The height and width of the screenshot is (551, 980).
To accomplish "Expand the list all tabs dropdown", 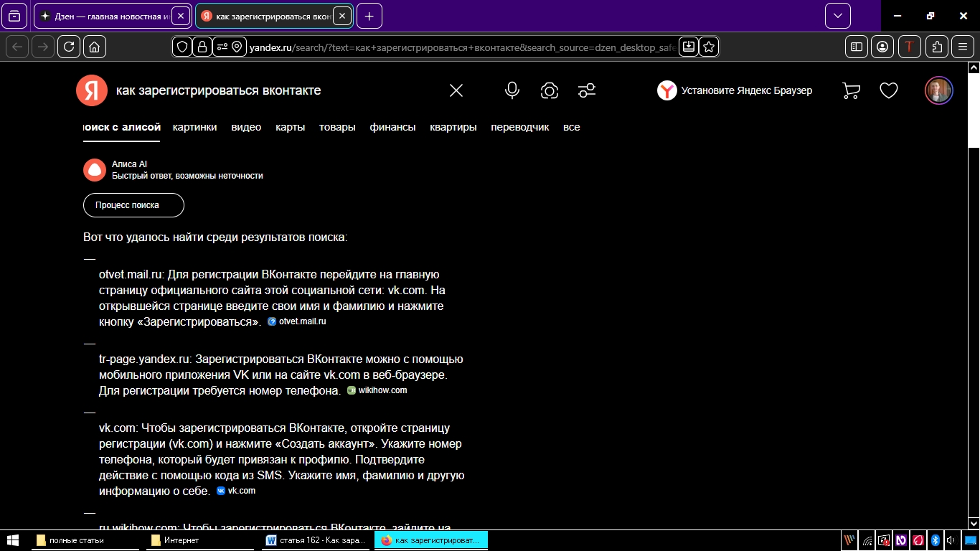I will point(837,16).
